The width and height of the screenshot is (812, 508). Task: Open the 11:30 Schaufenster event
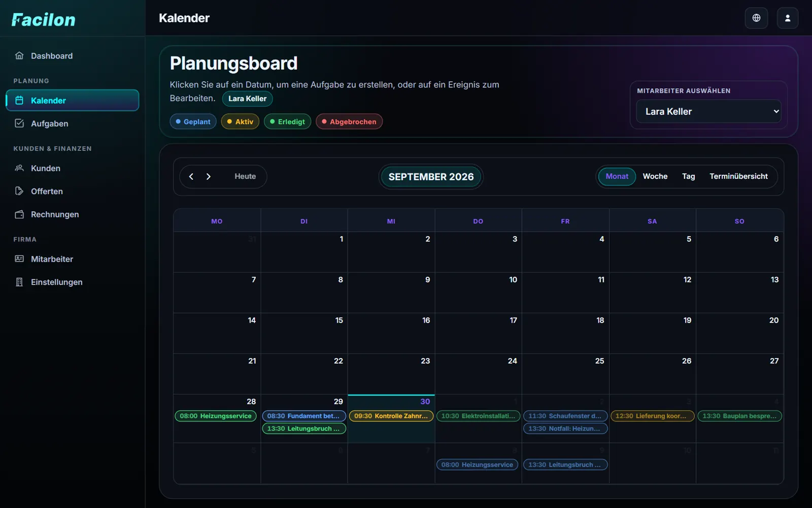point(565,416)
